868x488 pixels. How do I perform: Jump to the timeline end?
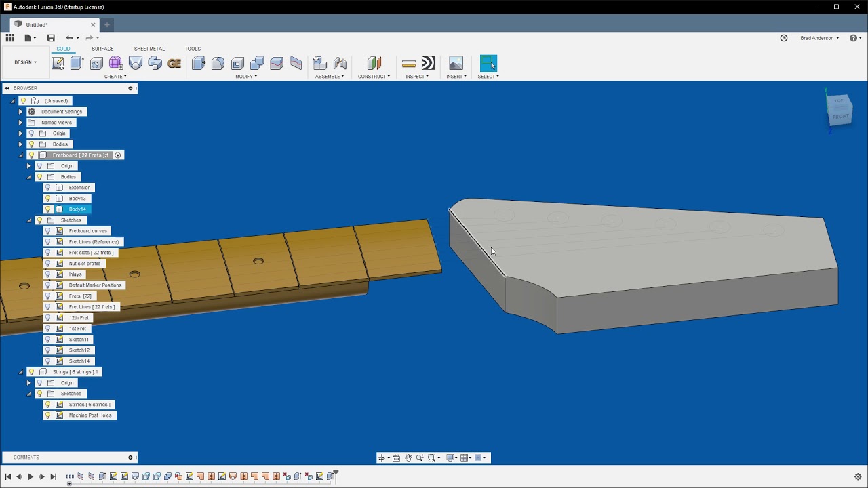[x=53, y=477]
